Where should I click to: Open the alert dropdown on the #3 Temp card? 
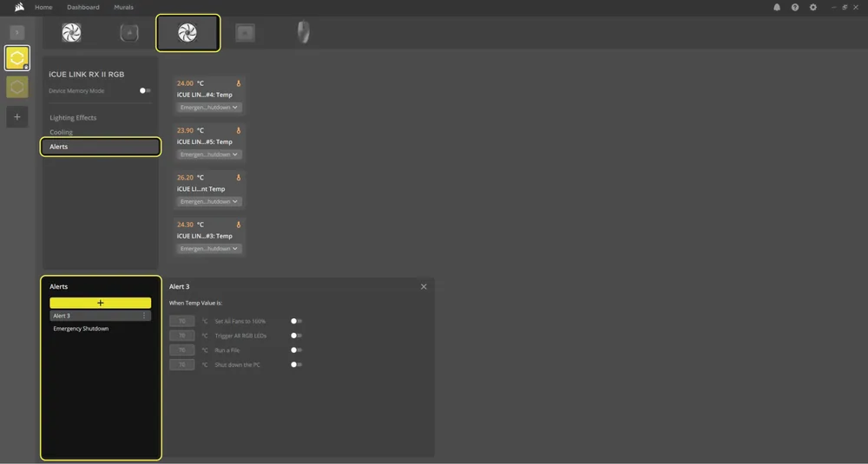pyautogui.click(x=208, y=248)
